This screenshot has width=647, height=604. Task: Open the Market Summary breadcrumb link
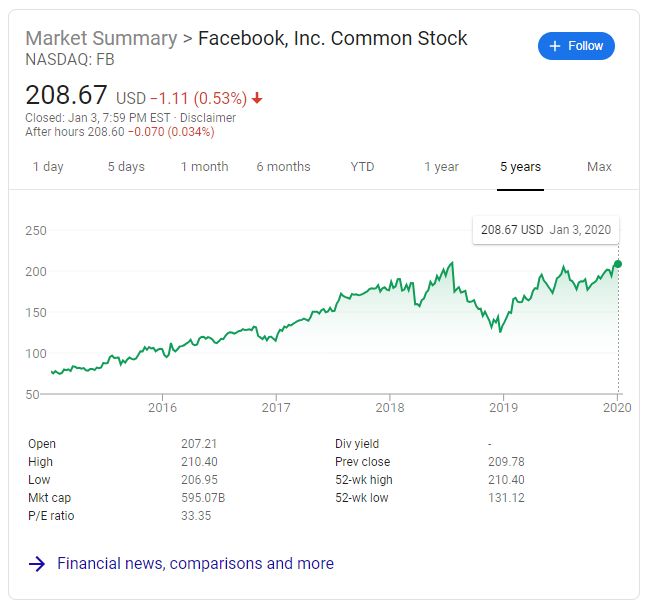101,38
